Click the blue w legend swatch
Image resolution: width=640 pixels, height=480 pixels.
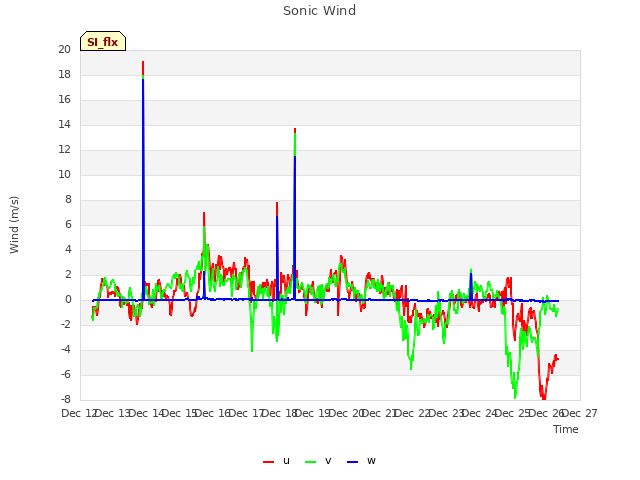(x=352, y=462)
